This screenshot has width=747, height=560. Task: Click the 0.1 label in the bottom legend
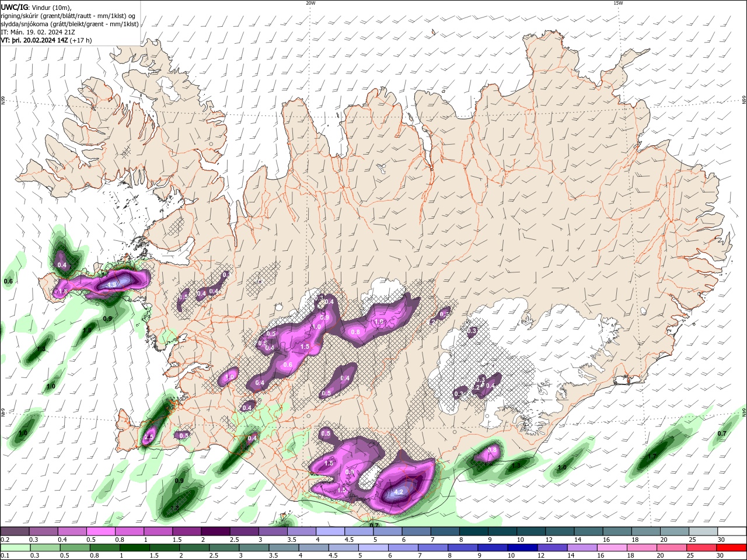[5, 556]
